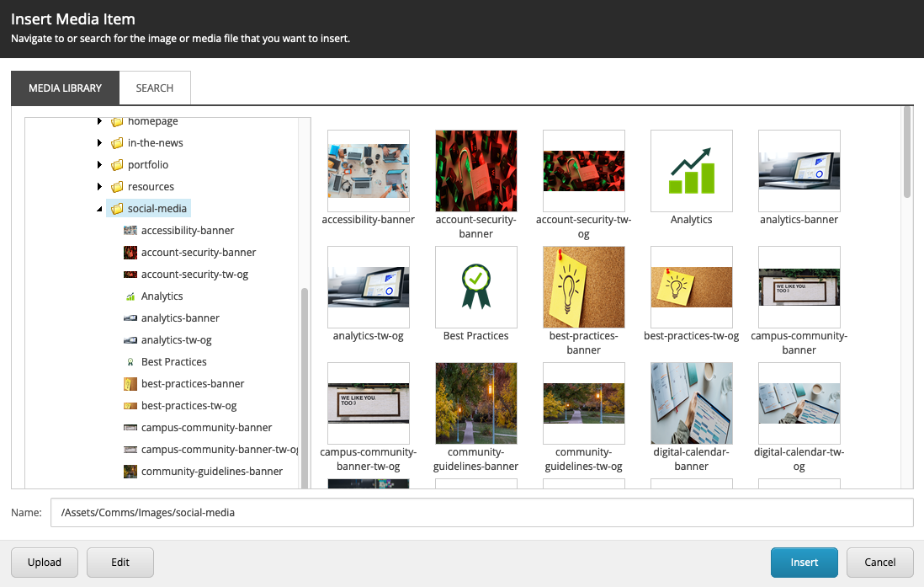Collapse the social-media folder
This screenshot has height=587, width=924.
coord(100,208)
